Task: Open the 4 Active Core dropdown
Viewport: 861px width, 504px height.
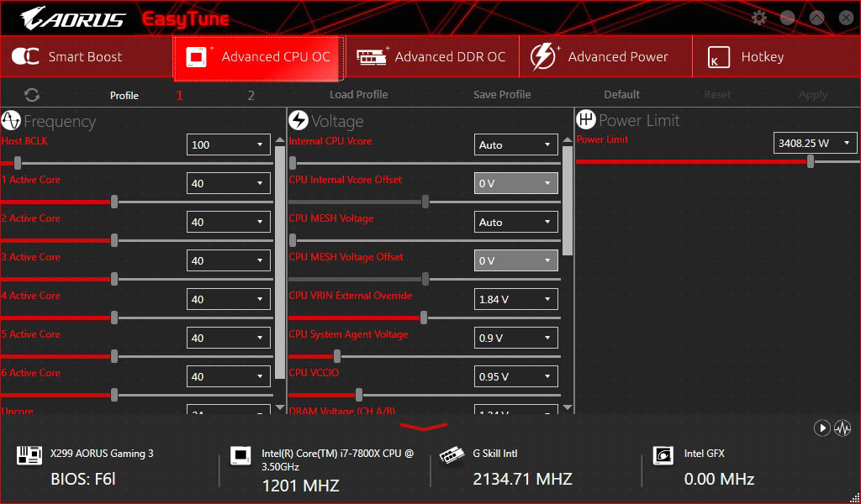Action: pyautogui.click(x=229, y=299)
